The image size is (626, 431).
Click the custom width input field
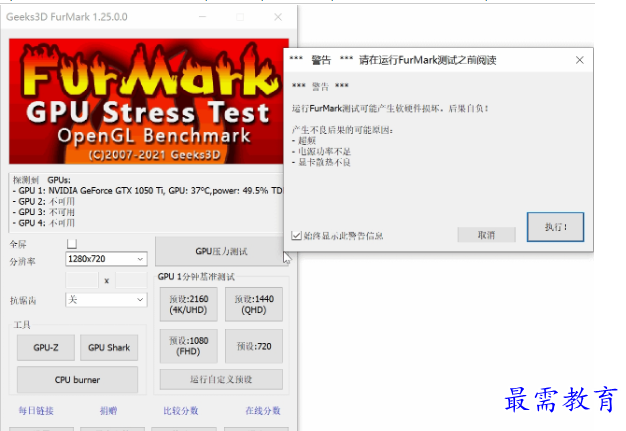(x=82, y=280)
